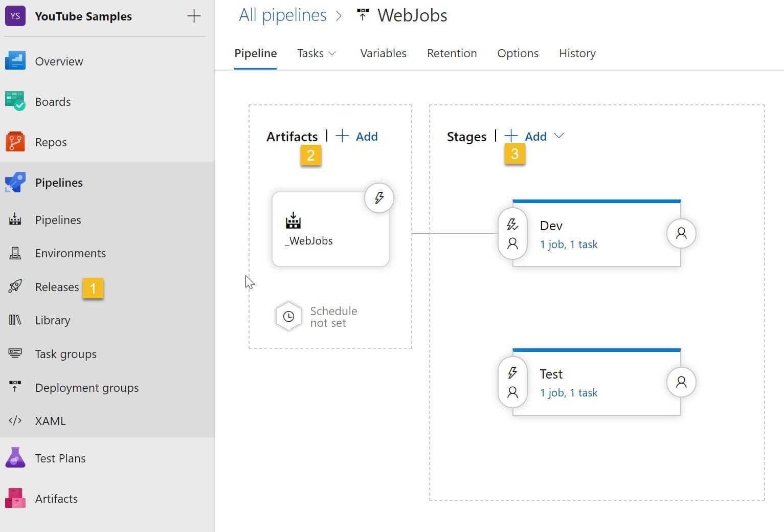Screen dimensions: 784x532
Task: Add a new artifact
Action: pyautogui.click(x=357, y=137)
